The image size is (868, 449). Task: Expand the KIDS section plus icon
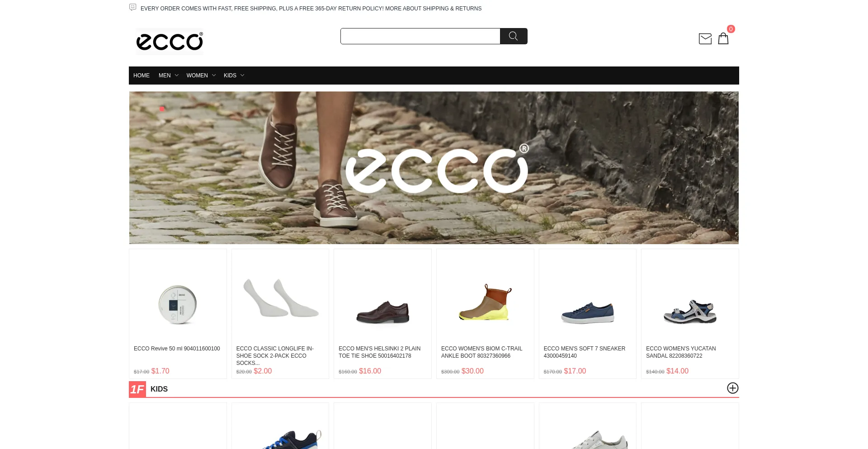pos(733,388)
